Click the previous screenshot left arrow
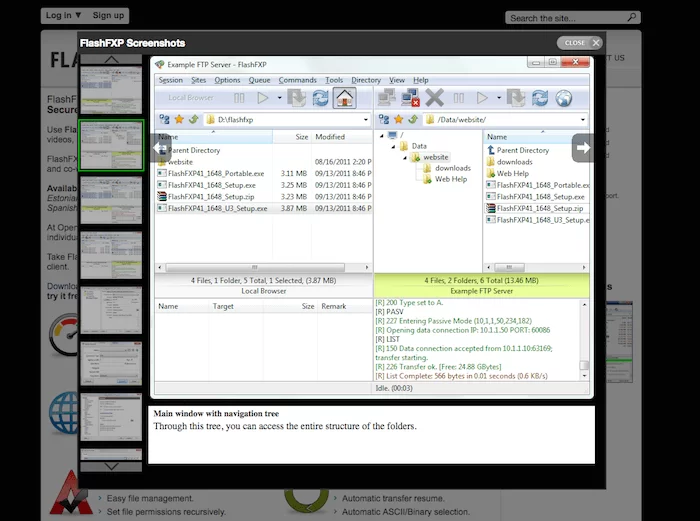The width and height of the screenshot is (700, 521). coord(160,148)
